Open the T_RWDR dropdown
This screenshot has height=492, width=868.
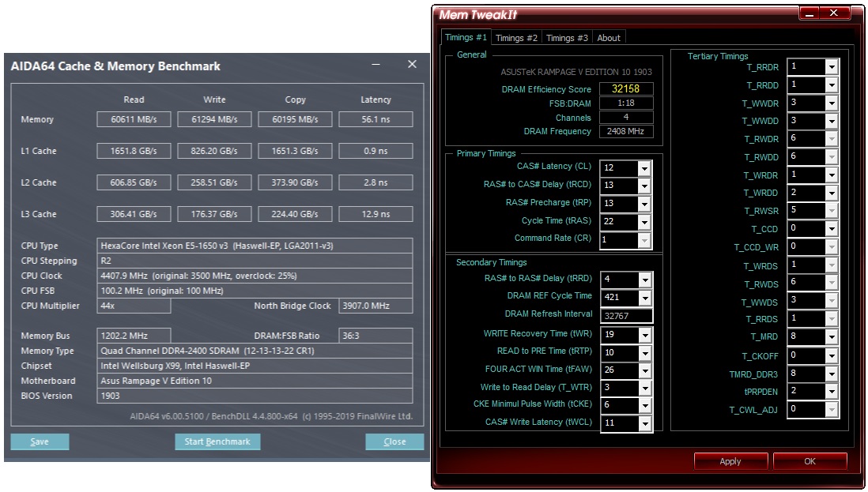pyautogui.click(x=832, y=139)
